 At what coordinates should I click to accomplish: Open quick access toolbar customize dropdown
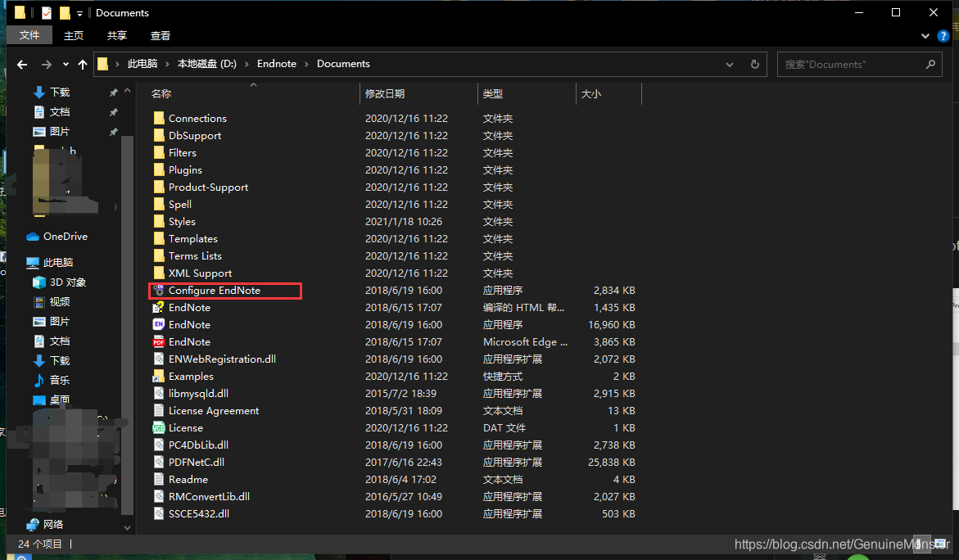coord(79,13)
